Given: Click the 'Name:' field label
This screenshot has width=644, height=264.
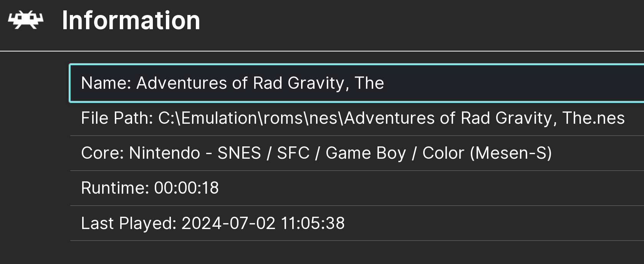Looking at the screenshot, I should [x=106, y=83].
